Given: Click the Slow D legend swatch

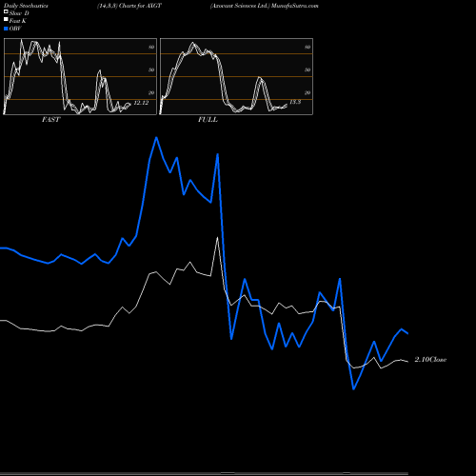Looking at the screenshot, I should point(6,11).
